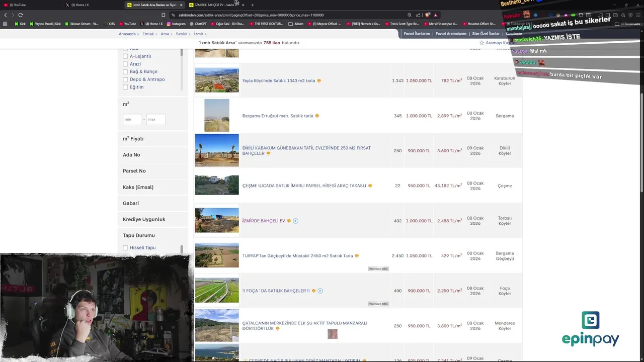Open Yayla Köyü'nde Satılık 1343 m2 tarla listing

[279, 81]
